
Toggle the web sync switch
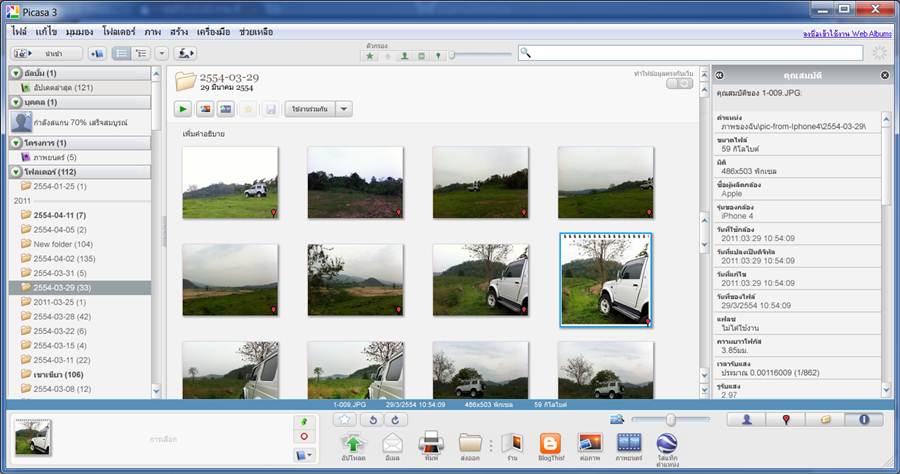[x=679, y=84]
